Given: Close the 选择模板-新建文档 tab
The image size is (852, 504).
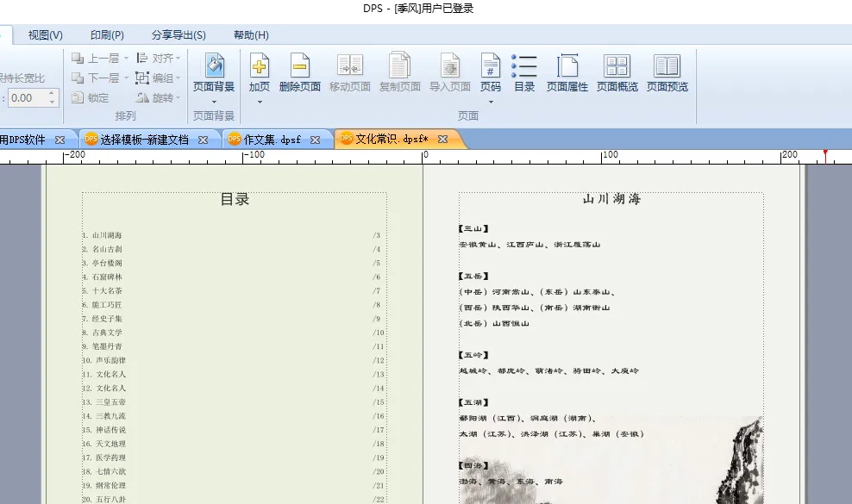Looking at the screenshot, I should coord(203,140).
